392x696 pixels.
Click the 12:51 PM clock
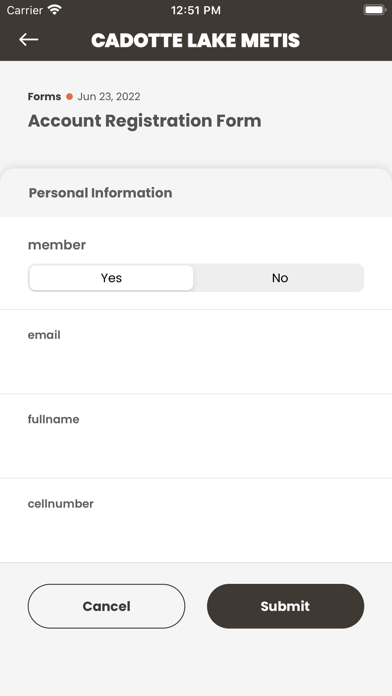pos(196,10)
